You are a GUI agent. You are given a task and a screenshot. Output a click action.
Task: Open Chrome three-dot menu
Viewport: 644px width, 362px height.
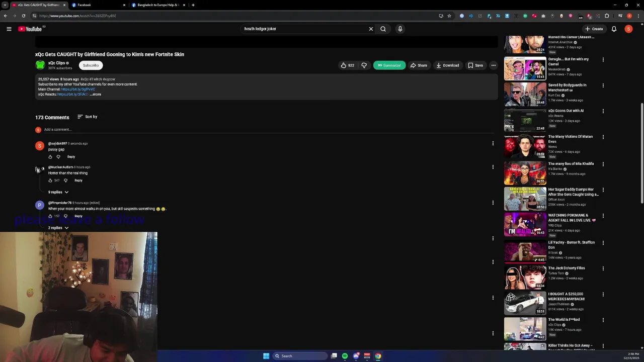click(638, 16)
